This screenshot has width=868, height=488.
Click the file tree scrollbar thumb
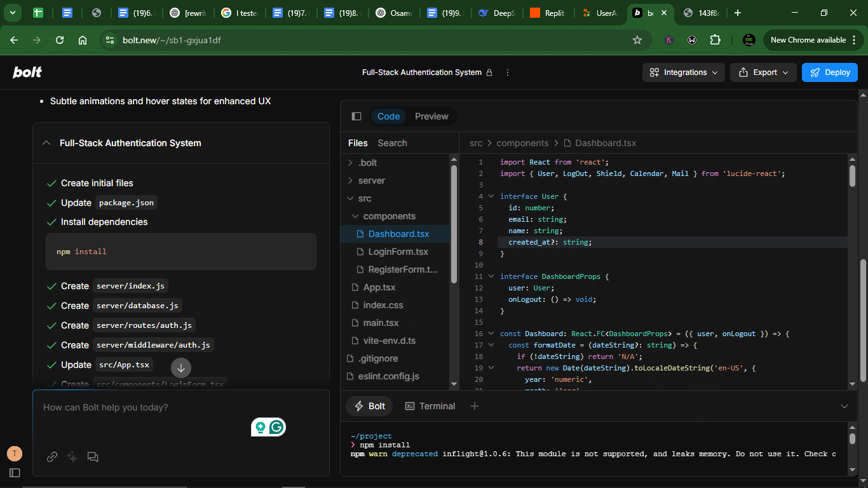[x=454, y=224]
